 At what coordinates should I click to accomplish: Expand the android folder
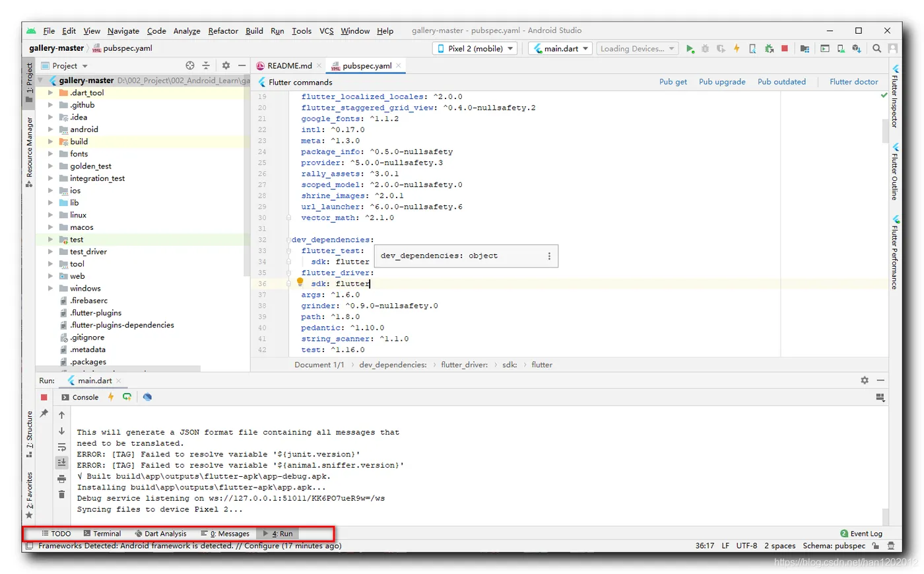[x=50, y=129]
